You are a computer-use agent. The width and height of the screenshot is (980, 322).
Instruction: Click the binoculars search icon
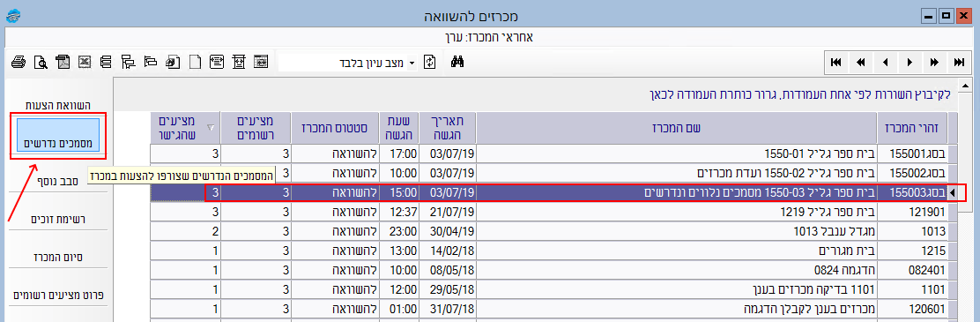457,62
